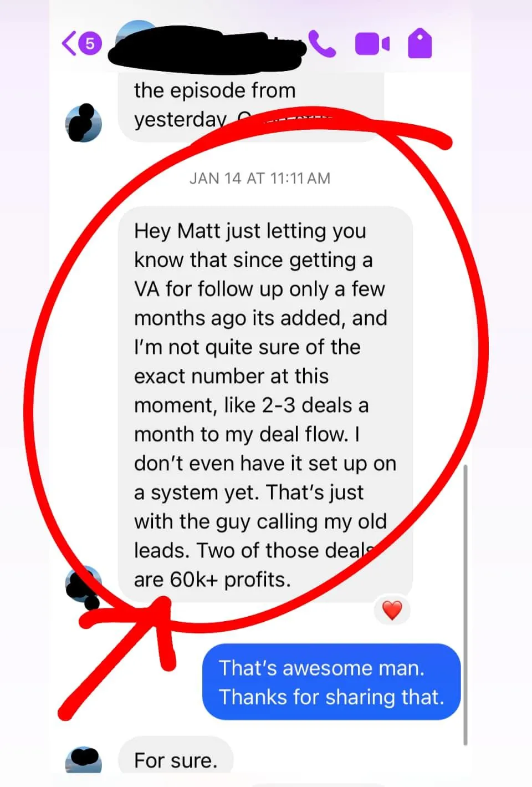Start an audio call with the phone icon
This screenshot has width=532, height=787.
coord(322,44)
